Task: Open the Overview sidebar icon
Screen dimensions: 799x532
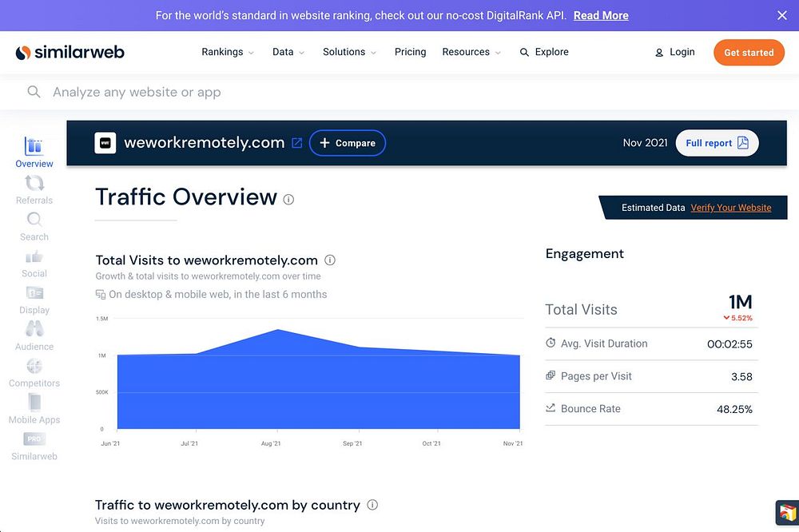Action: coord(34,145)
